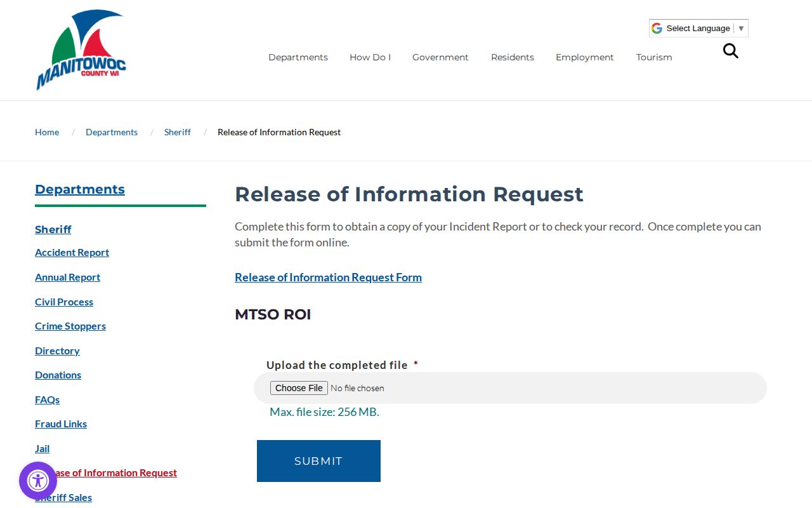Click 'Max. file size: 256 MB.' text
Image resolution: width=812 pixels, height=508 pixels.
(x=324, y=411)
